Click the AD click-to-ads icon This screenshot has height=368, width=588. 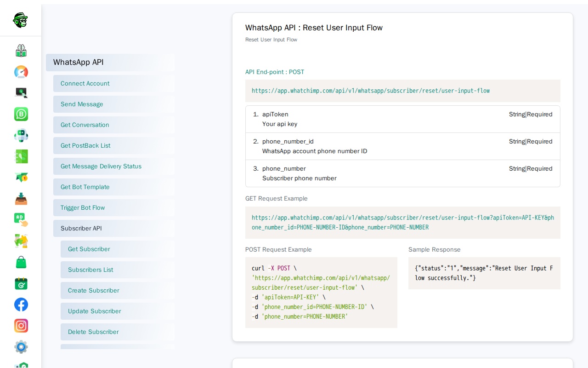[x=21, y=220]
